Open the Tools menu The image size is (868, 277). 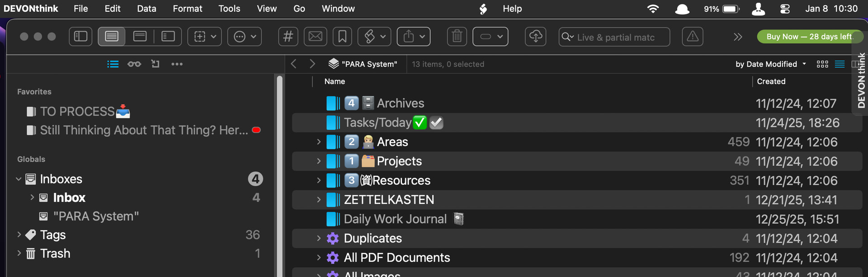pyautogui.click(x=229, y=9)
